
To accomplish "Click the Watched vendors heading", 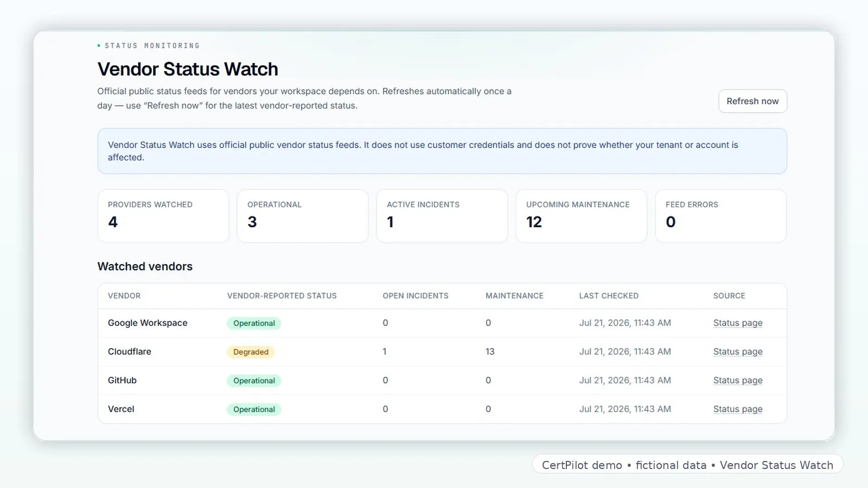I will (x=145, y=267).
